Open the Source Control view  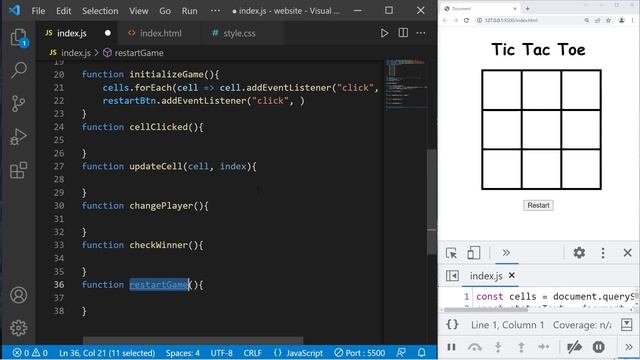(x=18, y=103)
